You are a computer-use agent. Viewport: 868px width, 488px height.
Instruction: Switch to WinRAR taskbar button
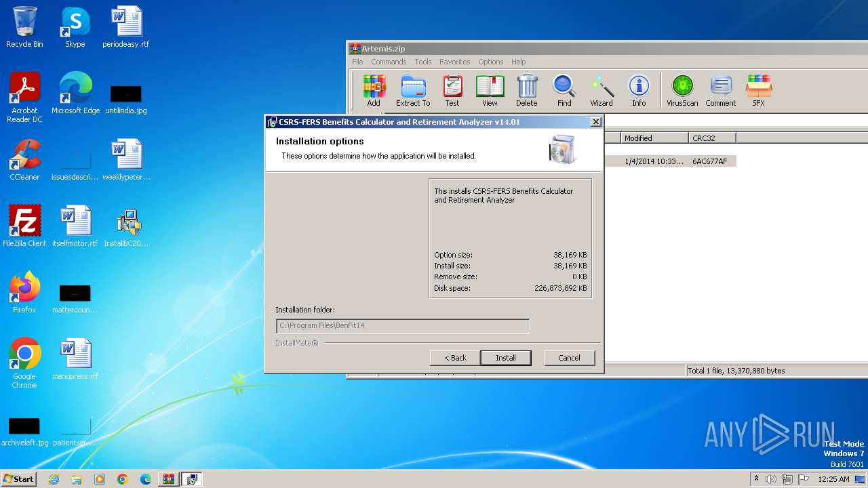[169, 479]
